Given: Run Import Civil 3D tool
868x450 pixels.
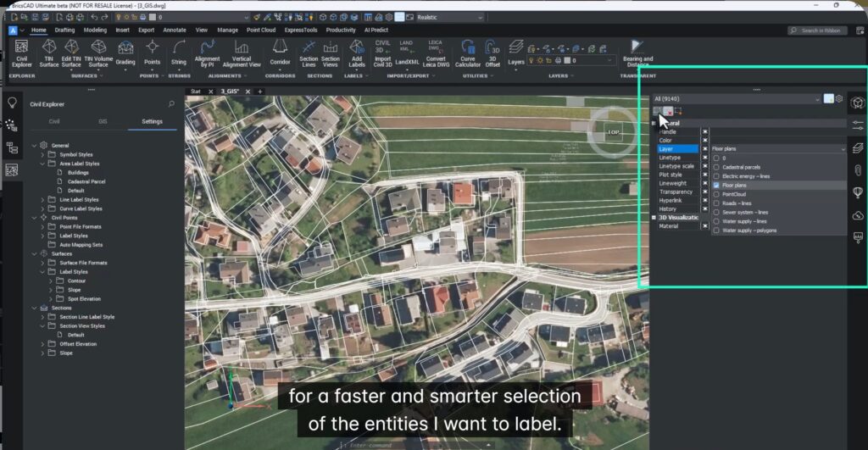Looking at the screenshot, I should (x=382, y=53).
